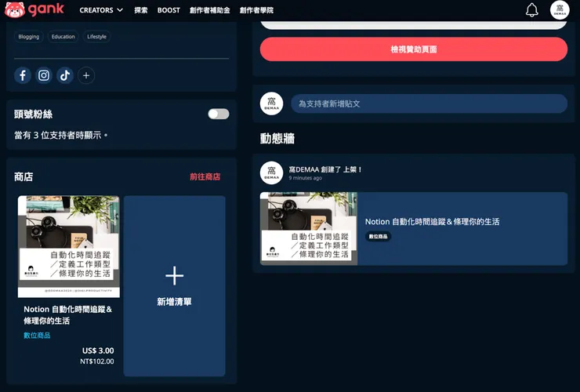580x392 pixels.
Task: Click the 動態牆 heading
Action: (x=277, y=139)
